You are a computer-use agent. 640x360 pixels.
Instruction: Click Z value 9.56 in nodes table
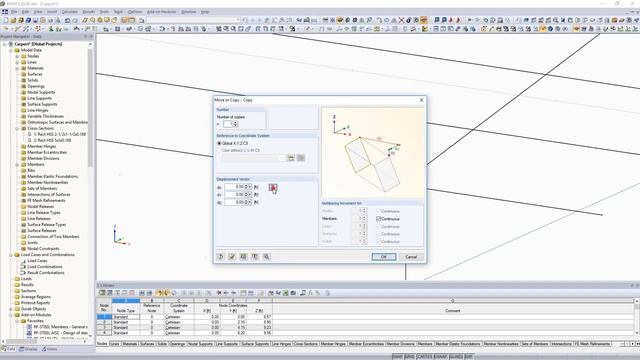click(259, 333)
